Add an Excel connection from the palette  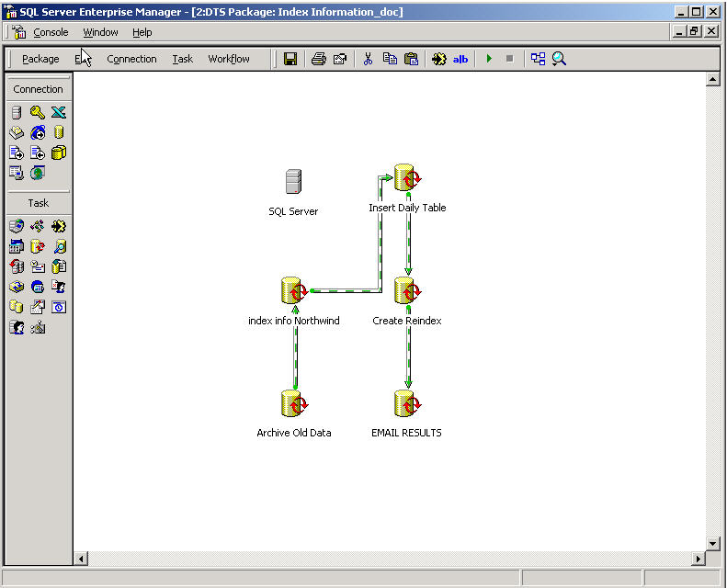pyautogui.click(x=59, y=112)
